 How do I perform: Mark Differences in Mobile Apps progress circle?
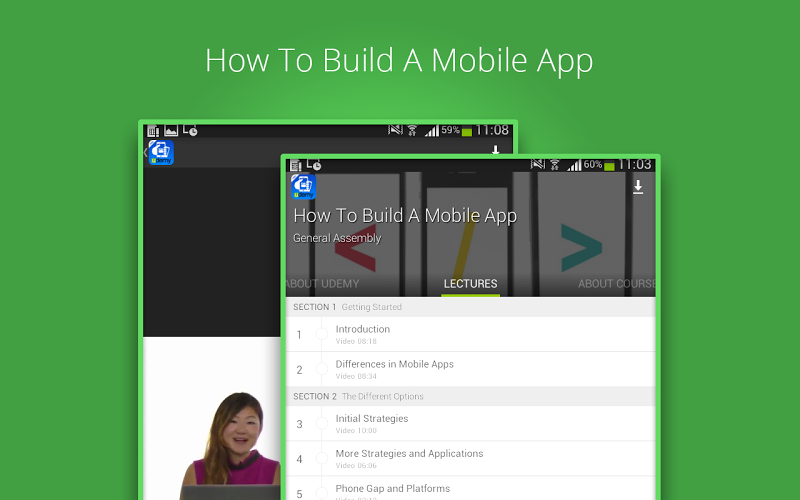[321, 369]
